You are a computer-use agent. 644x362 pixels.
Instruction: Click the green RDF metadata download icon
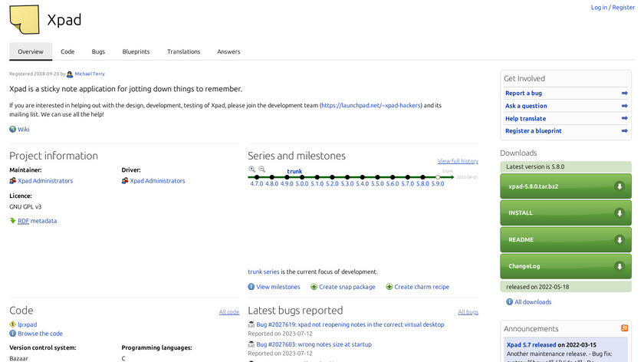coord(13,221)
